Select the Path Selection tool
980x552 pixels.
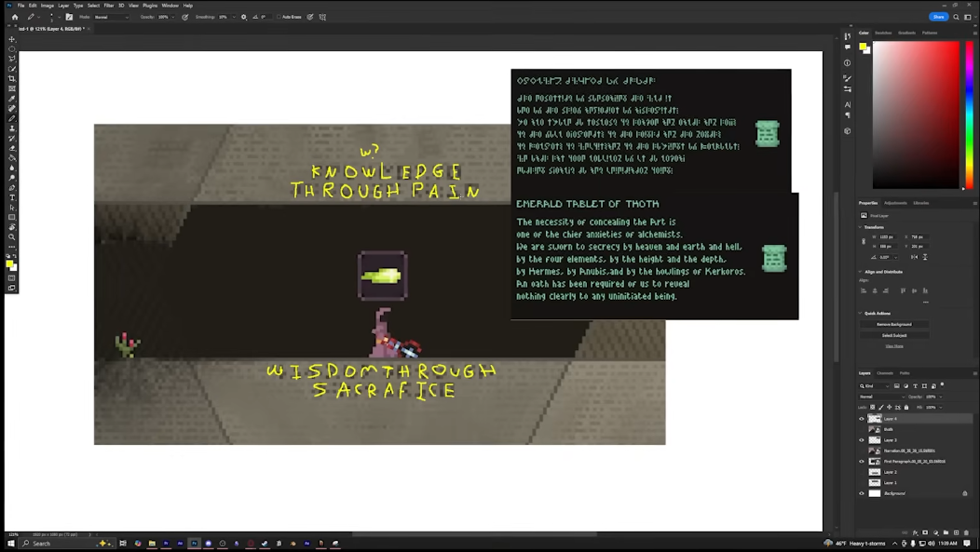point(12,208)
